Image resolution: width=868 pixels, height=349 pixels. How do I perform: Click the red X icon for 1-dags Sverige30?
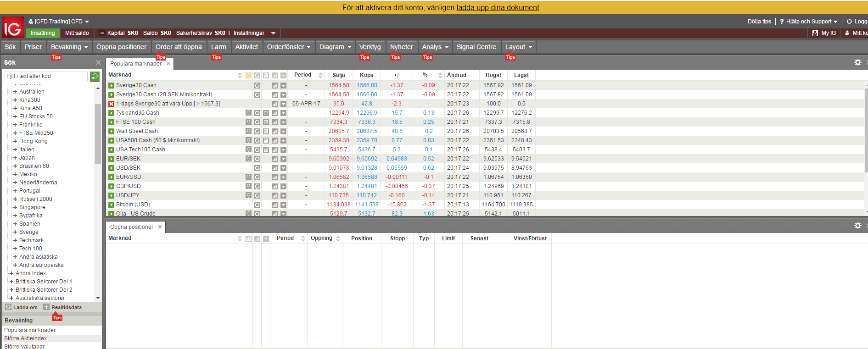pos(111,104)
